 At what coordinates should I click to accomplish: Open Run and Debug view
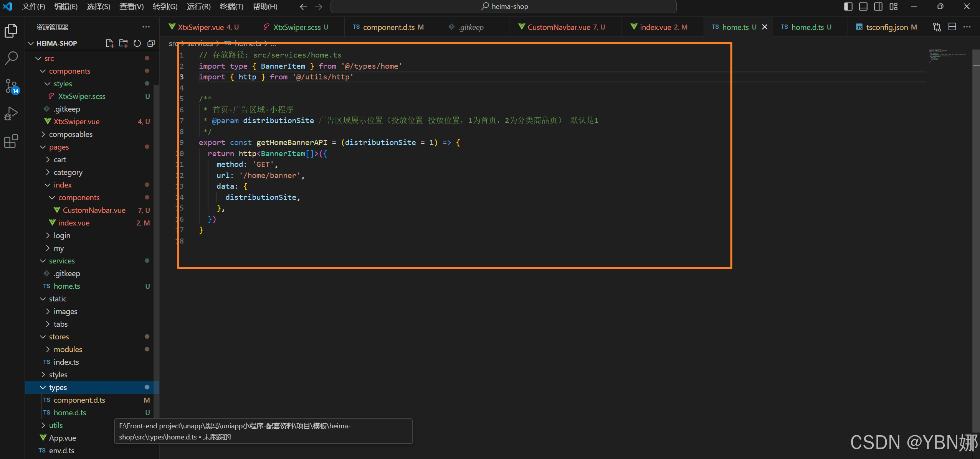coord(11,114)
